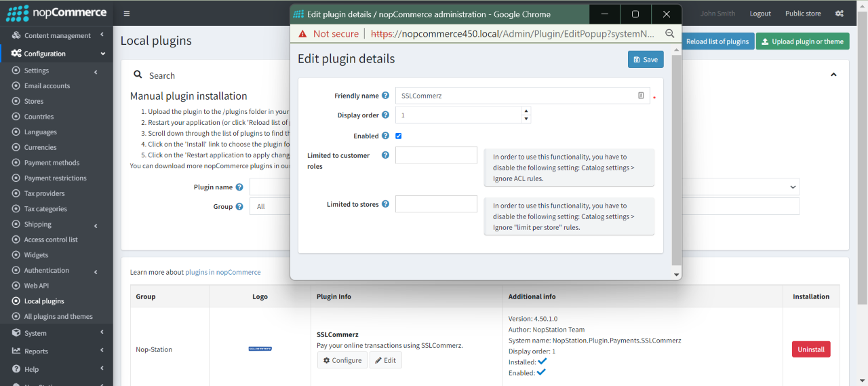The image size is (868, 386).
Task: Open Email accounts in sidebar
Action: point(47,86)
